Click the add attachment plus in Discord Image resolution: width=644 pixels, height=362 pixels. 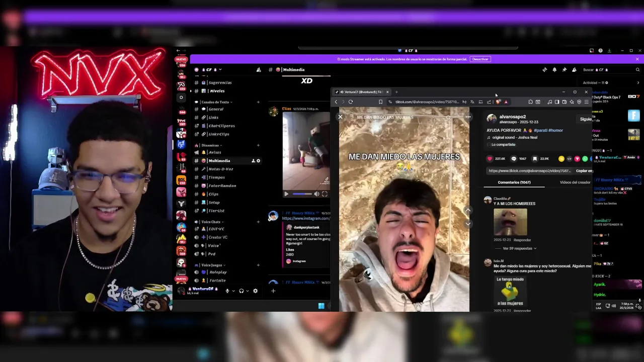coord(273,291)
